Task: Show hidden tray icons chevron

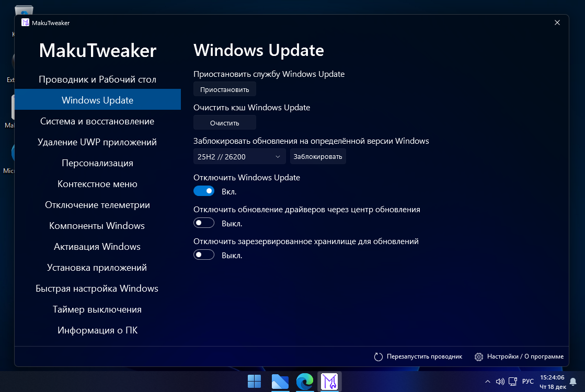Action: click(487, 382)
